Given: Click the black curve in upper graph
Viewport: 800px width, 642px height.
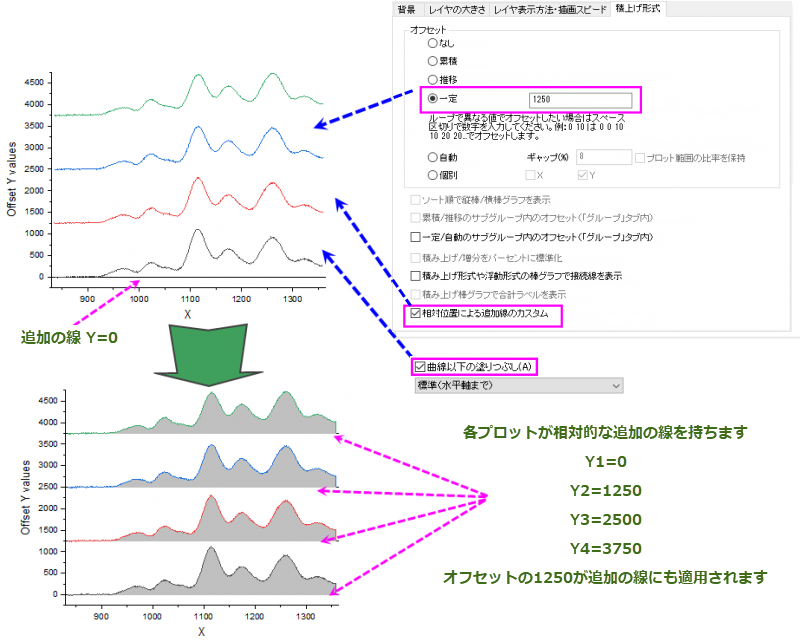Looking at the screenshot, I should 197,232.
